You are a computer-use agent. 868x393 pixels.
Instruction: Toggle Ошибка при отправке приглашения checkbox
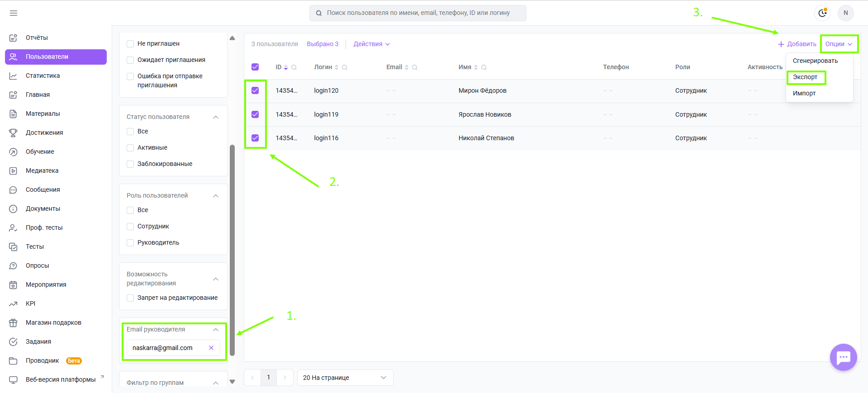130,76
